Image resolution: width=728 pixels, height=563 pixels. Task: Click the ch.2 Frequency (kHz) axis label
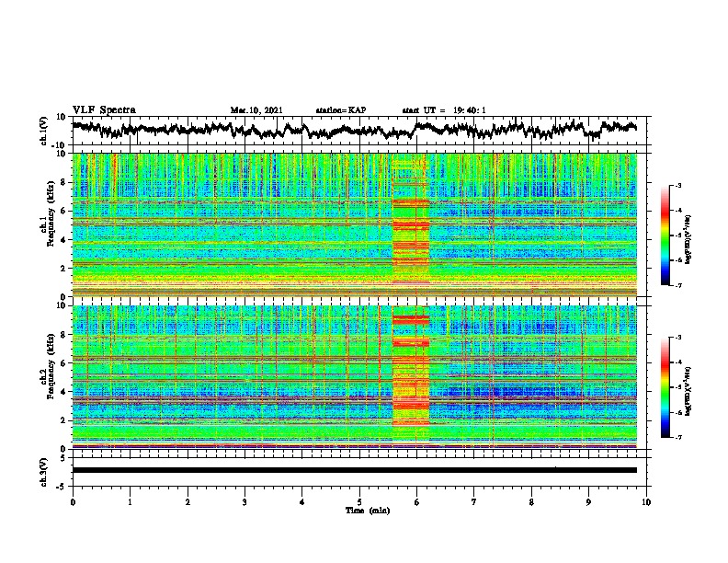(48, 366)
